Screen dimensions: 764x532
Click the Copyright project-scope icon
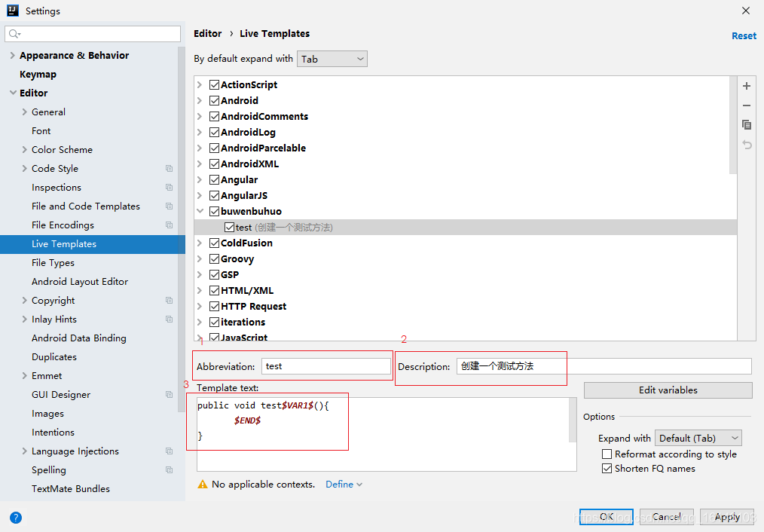click(x=169, y=300)
